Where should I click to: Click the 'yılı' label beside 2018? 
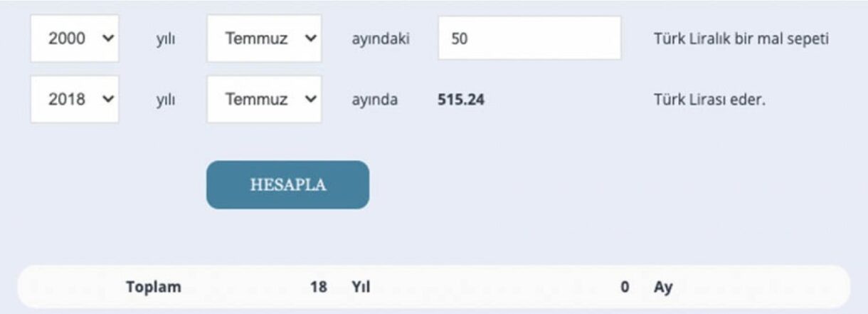coord(165,100)
